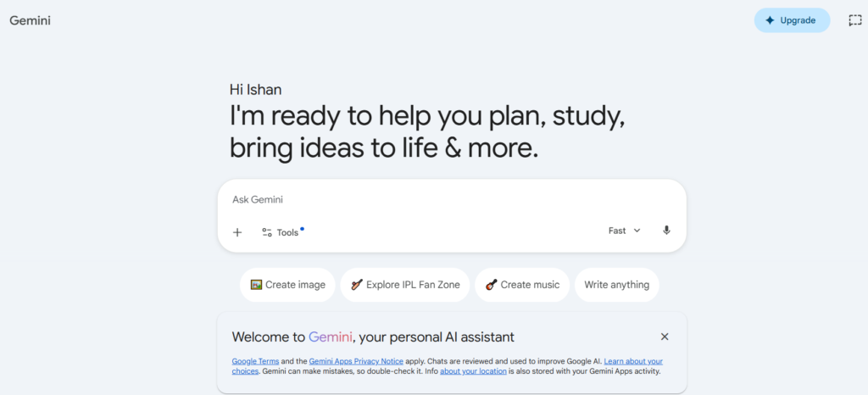Open Gemini Apps Privacy Notice link
The width and height of the screenshot is (868, 395).
click(x=356, y=361)
